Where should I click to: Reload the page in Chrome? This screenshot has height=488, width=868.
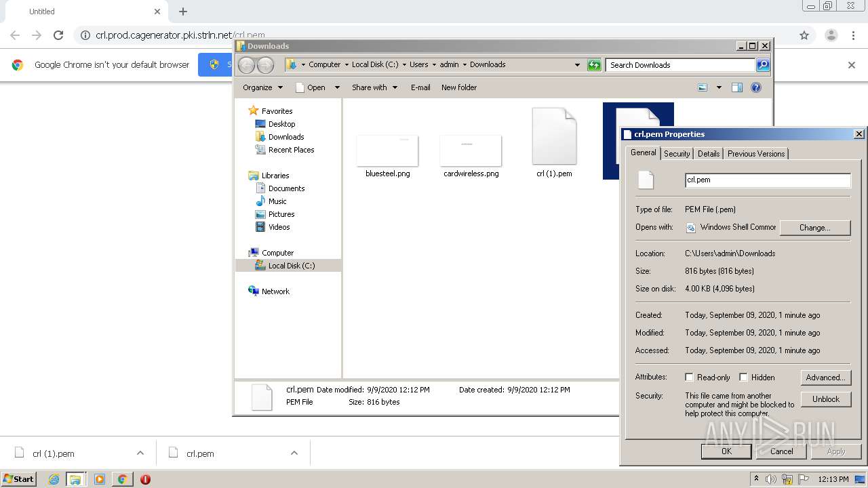pos(58,35)
